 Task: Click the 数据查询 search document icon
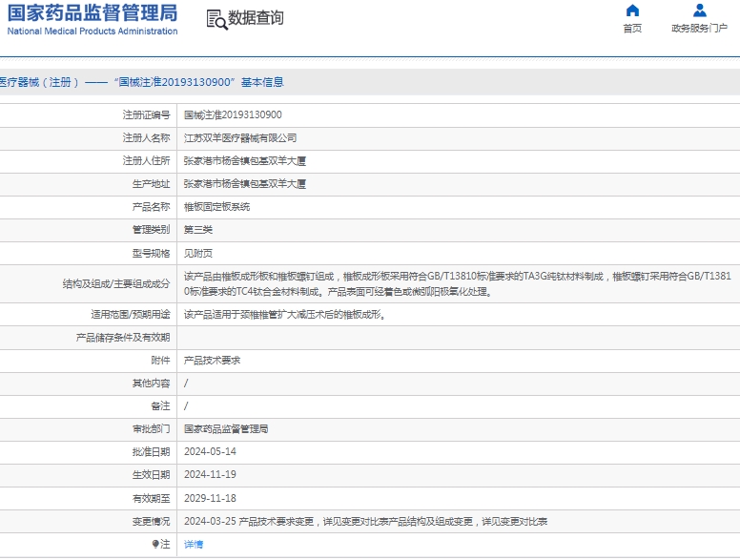(217, 20)
